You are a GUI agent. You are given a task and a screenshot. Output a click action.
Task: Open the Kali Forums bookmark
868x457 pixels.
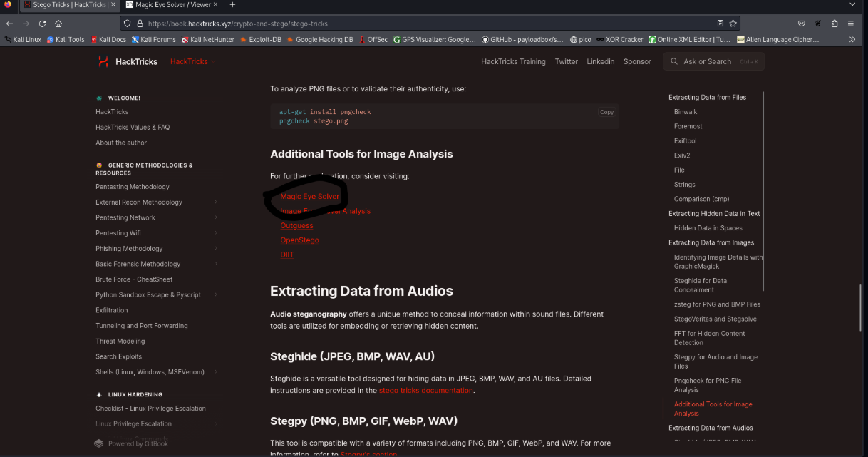coord(153,40)
